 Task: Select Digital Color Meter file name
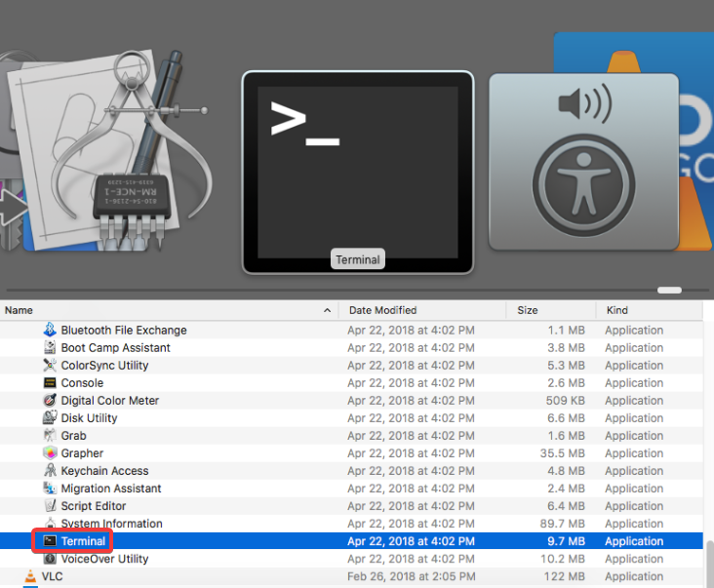(110, 401)
